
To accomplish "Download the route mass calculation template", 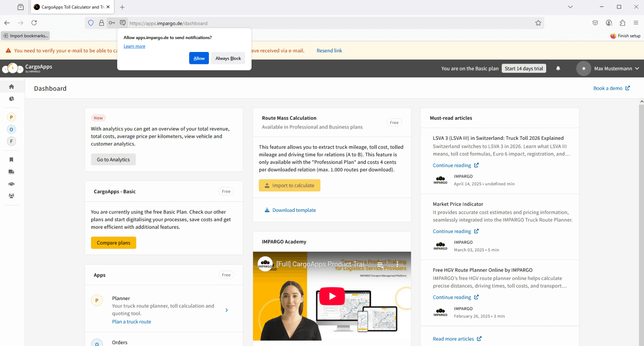I will click(x=290, y=210).
